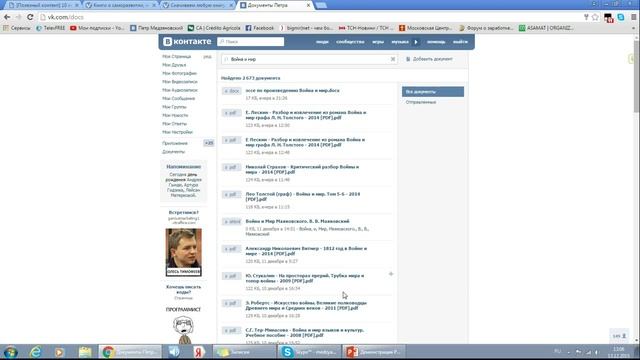Viewport: 640px width, 360px height.
Task: Click pdf badge of Николай Страхов document
Action: pyautogui.click(x=232, y=167)
